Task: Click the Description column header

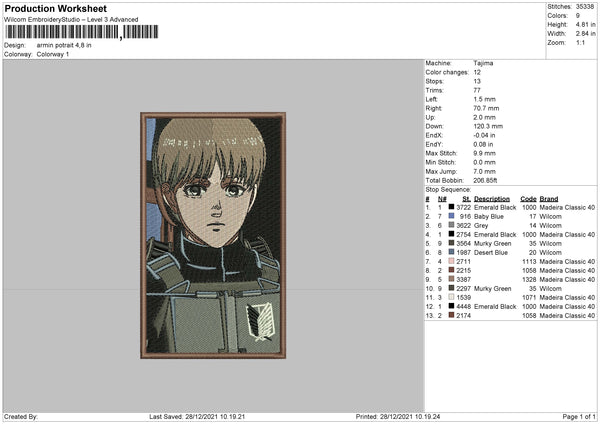Action: [x=492, y=199]
